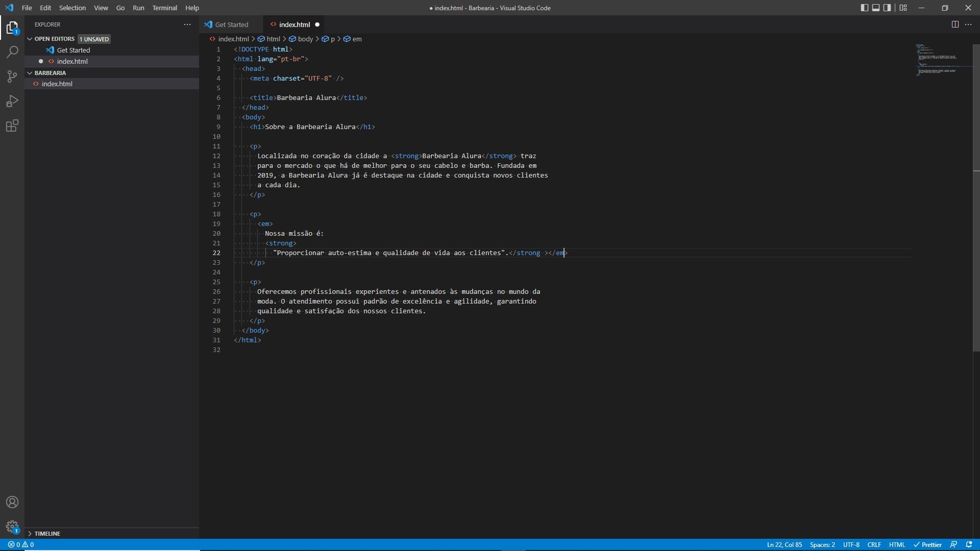Open the Edit menu
Image resolution: width=980 pixels, height=551 pixels.
pos(45,8)
